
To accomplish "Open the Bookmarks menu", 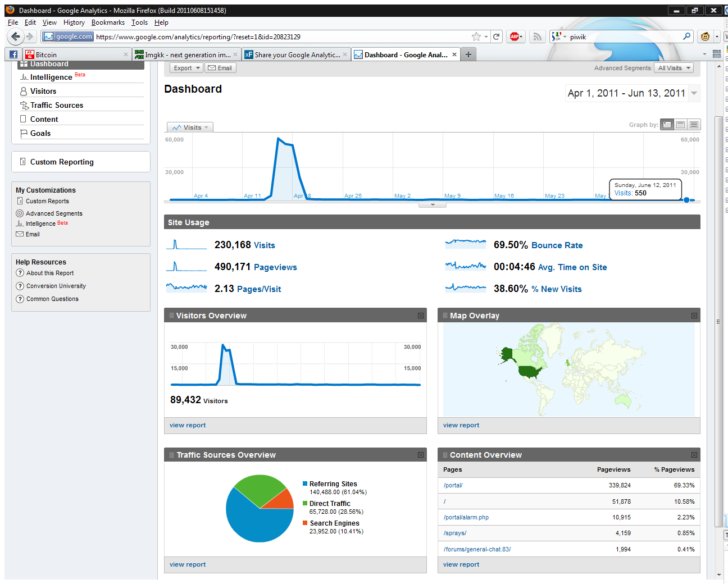I will pyautogui.click(x=108, y=22).
